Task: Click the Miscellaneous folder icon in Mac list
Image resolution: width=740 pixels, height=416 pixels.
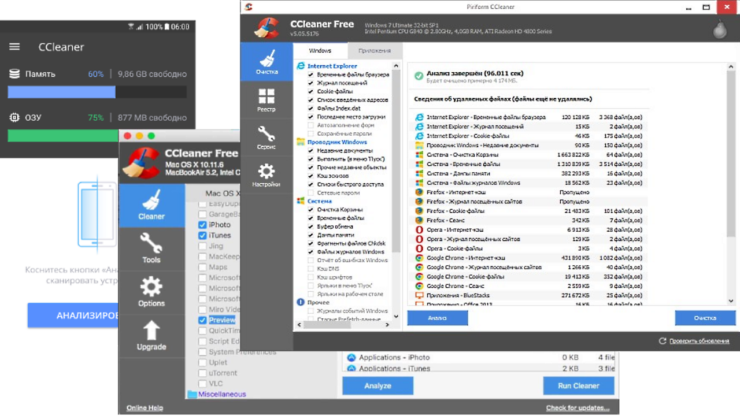Action: (192, 394)
